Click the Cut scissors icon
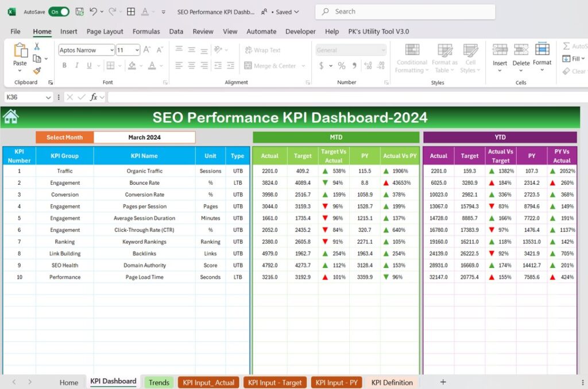The image size is (588, 389). coord(37,46)
